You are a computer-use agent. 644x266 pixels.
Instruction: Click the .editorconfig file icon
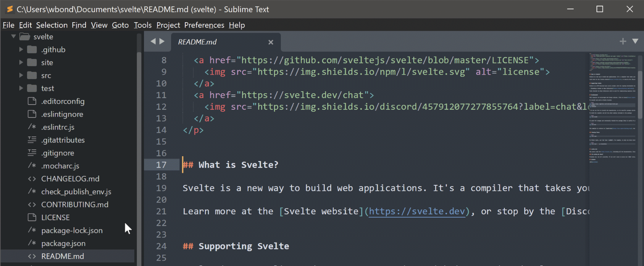pyautogui.click(x=32, y=101)
